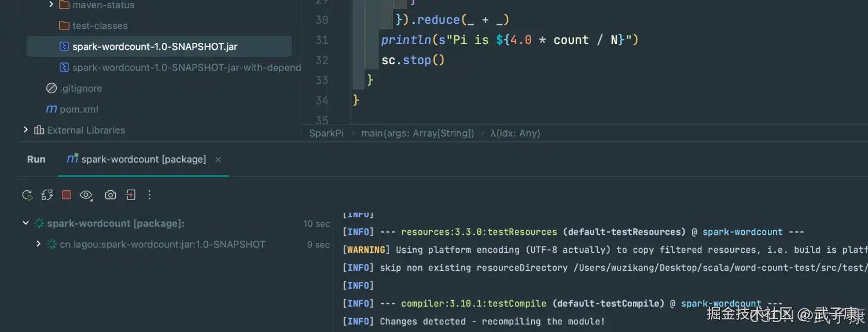Screen dimensions: 868x332
Task: Open pom.xml in the project tree
Action: 79,109
